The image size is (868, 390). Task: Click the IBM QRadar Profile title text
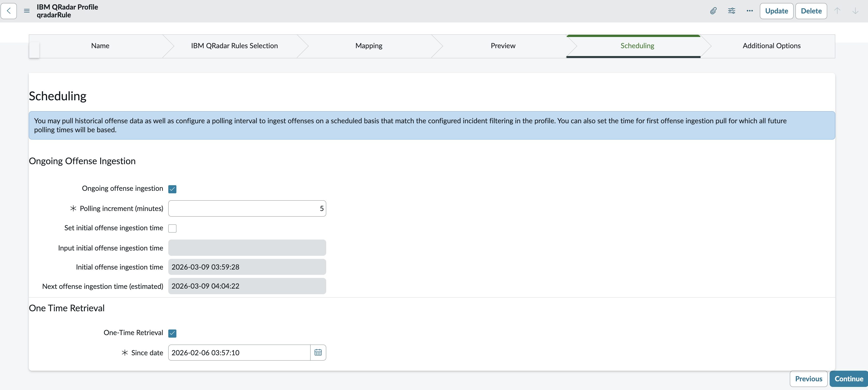[x=67, y=7]
